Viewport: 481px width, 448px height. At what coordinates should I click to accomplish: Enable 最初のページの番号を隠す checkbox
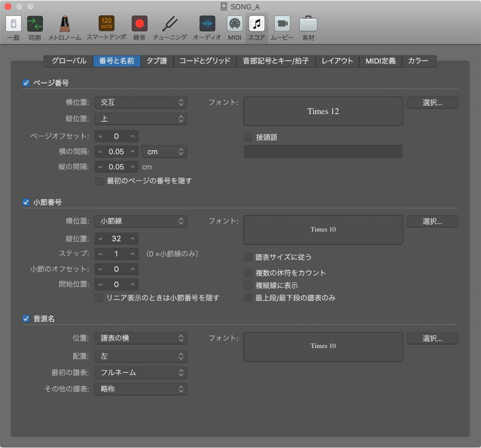pos(99,181)
